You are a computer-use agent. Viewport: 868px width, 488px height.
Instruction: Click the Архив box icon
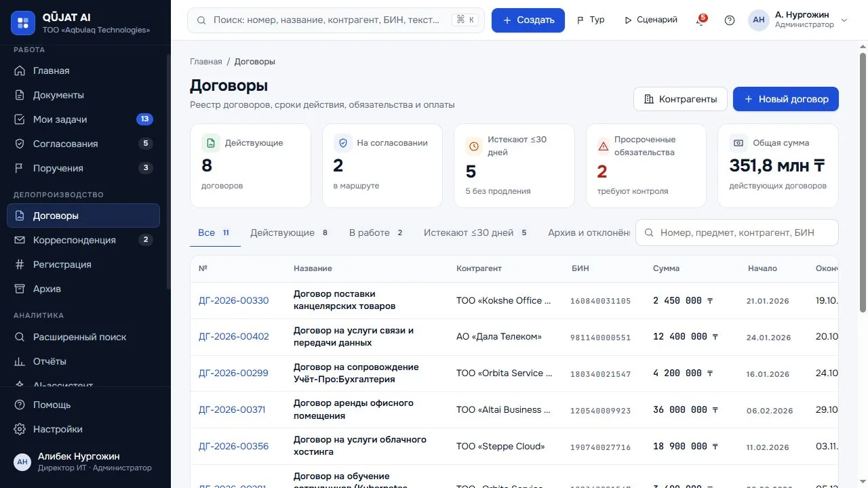pyautogui.click(x=20, y=289)
